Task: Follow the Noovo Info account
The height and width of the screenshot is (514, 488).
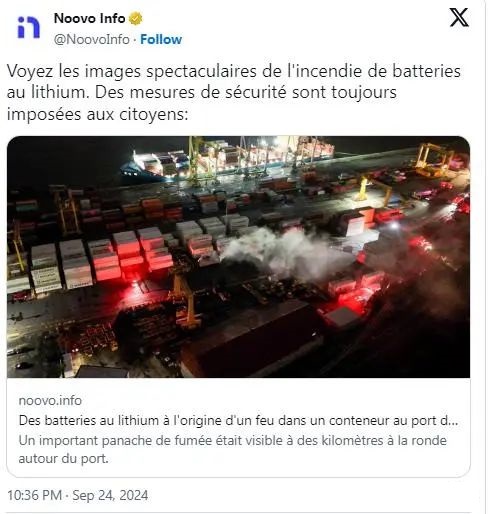Action: click(x=161, y=39)
